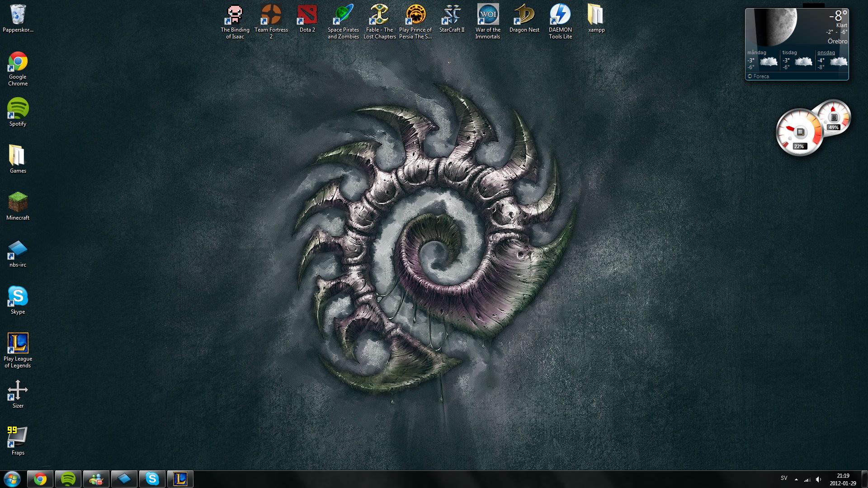Select the Spotify desktop shortcut
Screen dimensions: 868x488
[18, 113]
